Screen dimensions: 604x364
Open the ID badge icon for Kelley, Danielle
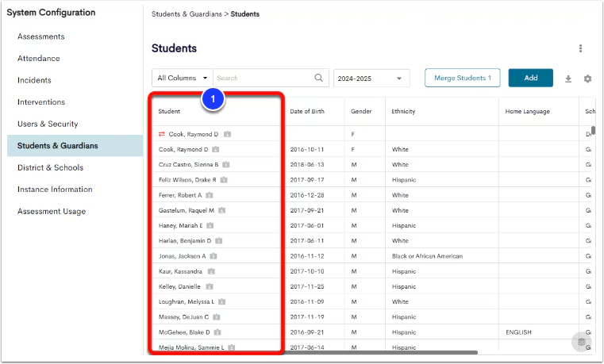pos(210,286)
